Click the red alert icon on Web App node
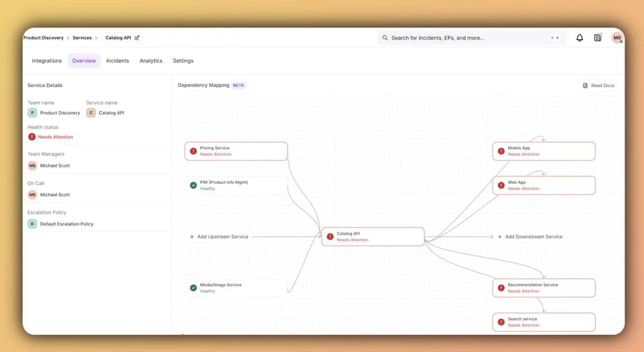Screen dimensions: 644x352 point(501,185)
